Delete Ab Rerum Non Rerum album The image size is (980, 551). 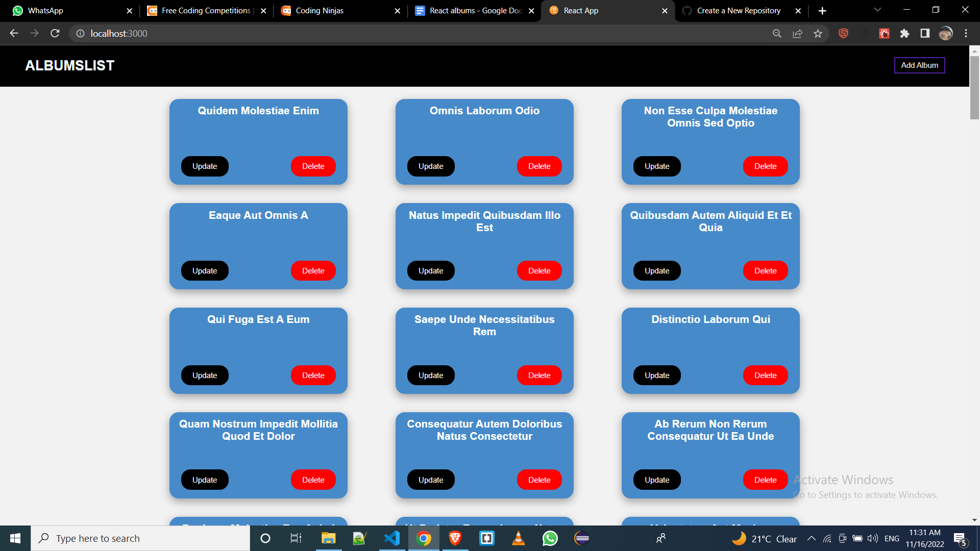[765, 480]
